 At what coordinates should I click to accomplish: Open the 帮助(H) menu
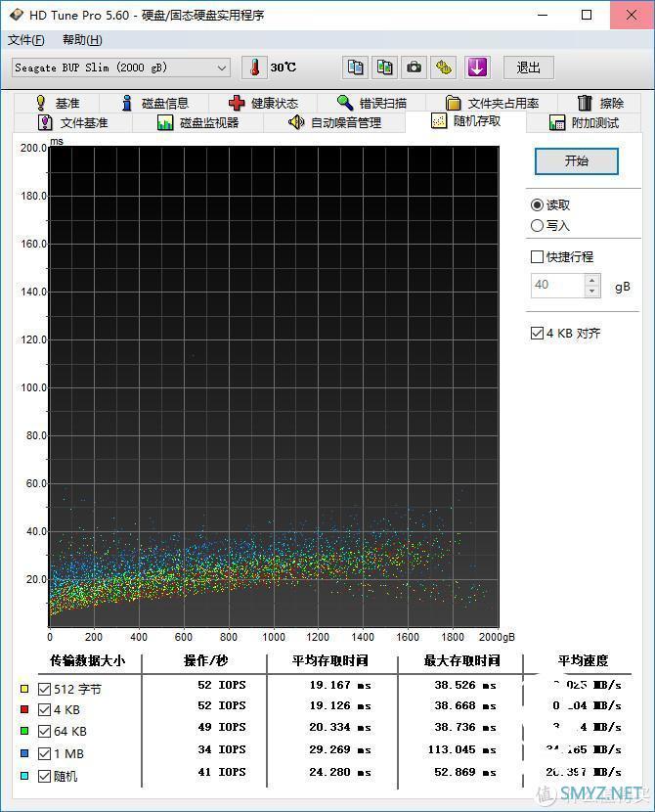[x=82, y=40]
